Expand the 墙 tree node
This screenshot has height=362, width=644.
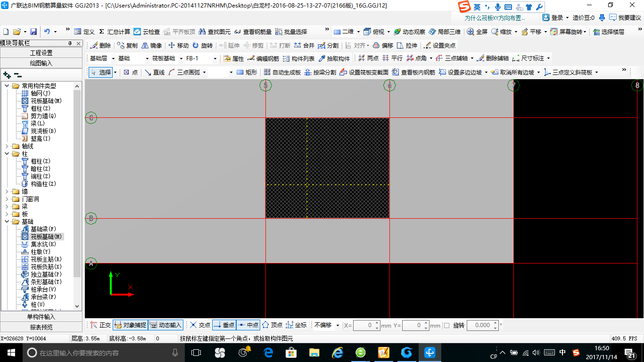click(x=7, y=191)
